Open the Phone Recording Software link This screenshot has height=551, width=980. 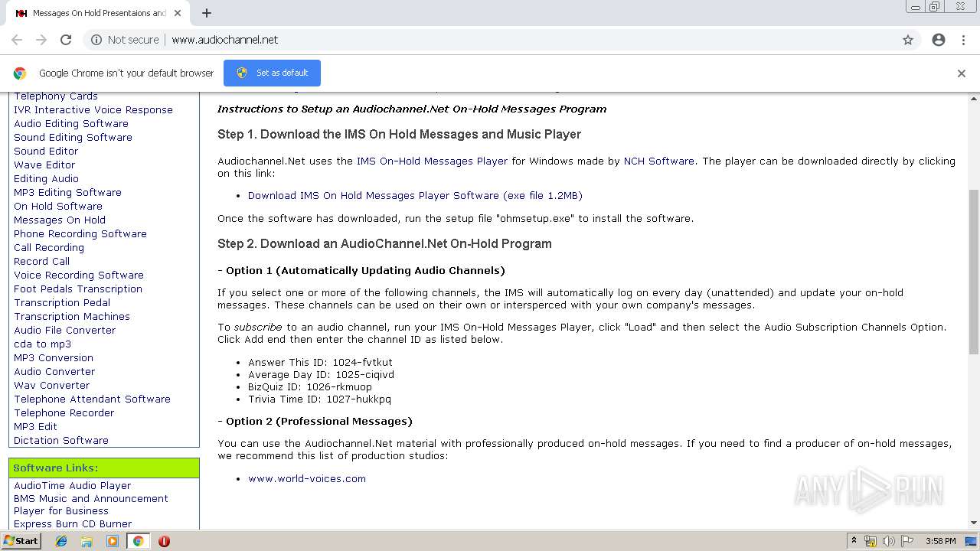(80, 233)
